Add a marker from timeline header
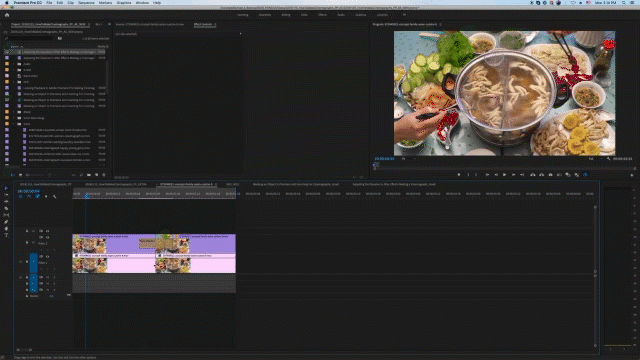The height and width of the screenshot is (360, 640). click(x=46, y=196)
